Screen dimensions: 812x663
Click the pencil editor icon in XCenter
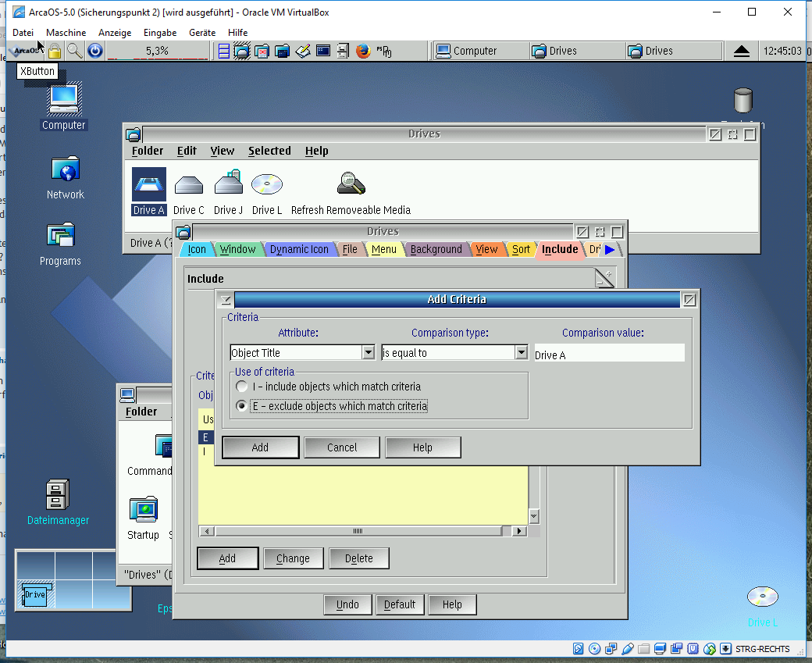point(303,51)
